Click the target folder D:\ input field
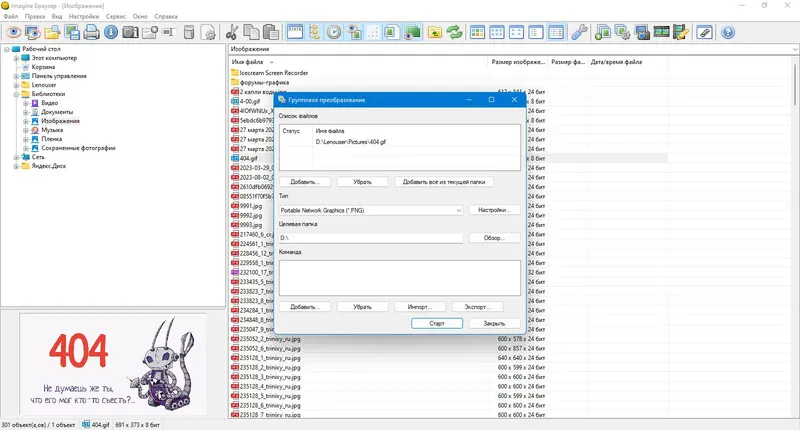 tap(371, 238)
